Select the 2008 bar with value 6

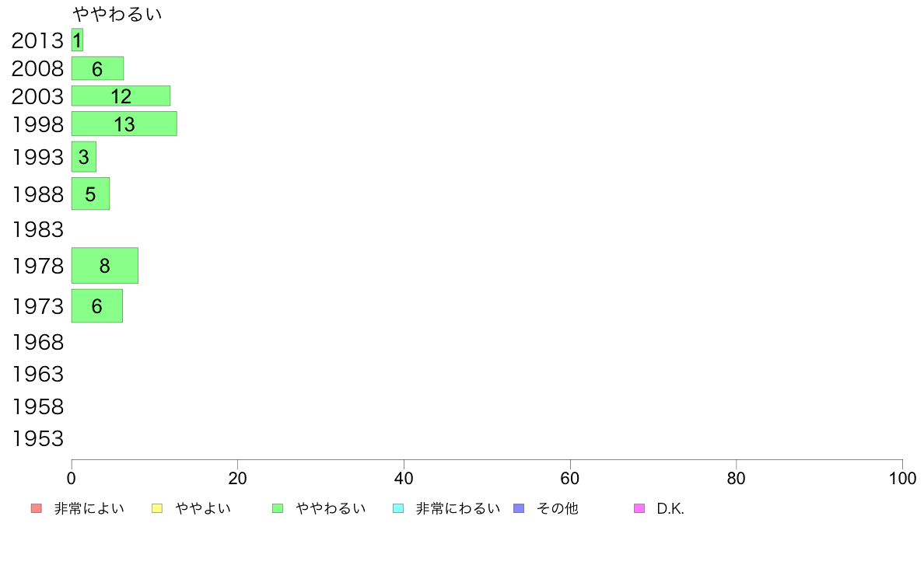97,68
